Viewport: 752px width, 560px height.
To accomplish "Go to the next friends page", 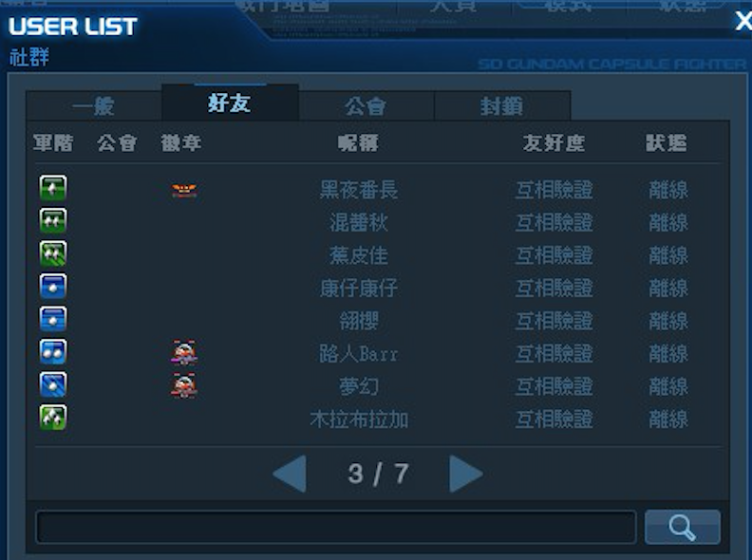I will click(465, 474).
